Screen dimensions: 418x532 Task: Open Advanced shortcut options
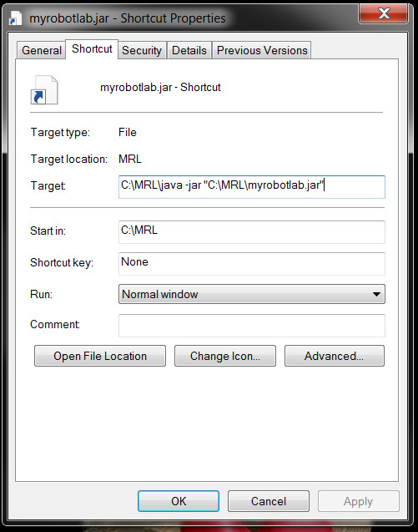pos(335,356)
